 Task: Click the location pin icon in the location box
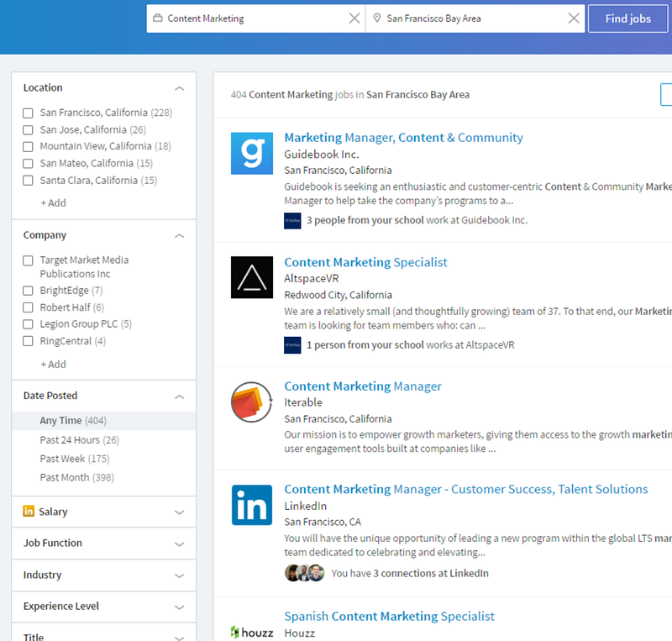click(376, 18)
